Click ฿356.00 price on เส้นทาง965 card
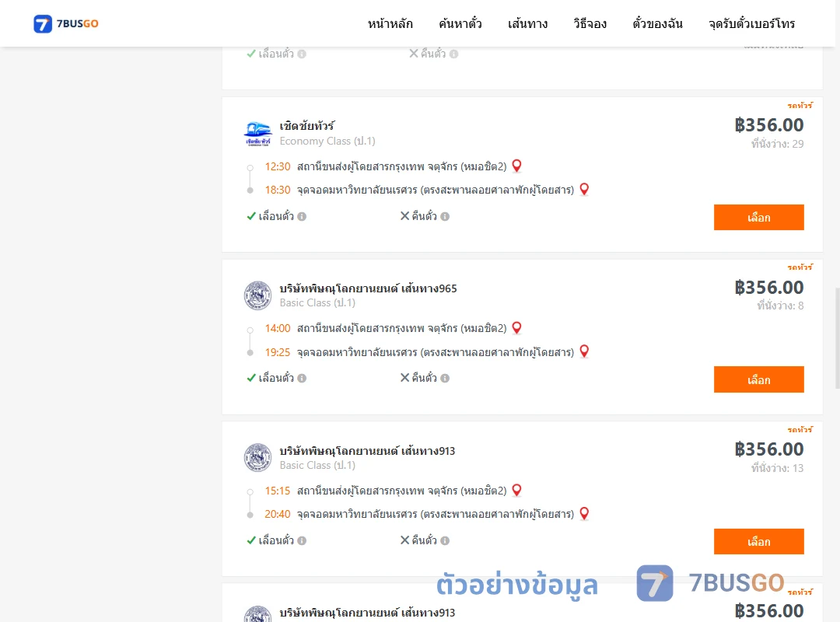The height and width of the screenshot is (622, 840). [x=769, y=287]
